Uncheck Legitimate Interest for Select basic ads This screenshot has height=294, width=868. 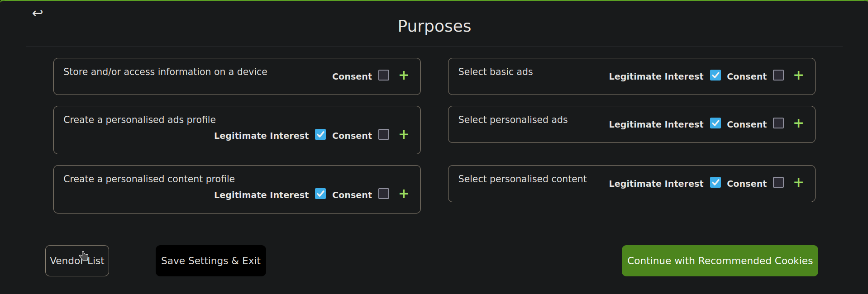pos(715,75)
